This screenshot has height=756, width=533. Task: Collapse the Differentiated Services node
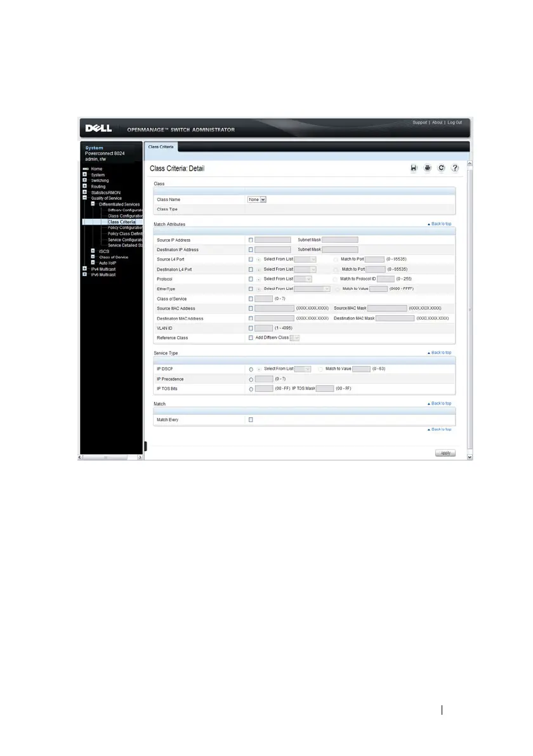click(x=93, y=204)
